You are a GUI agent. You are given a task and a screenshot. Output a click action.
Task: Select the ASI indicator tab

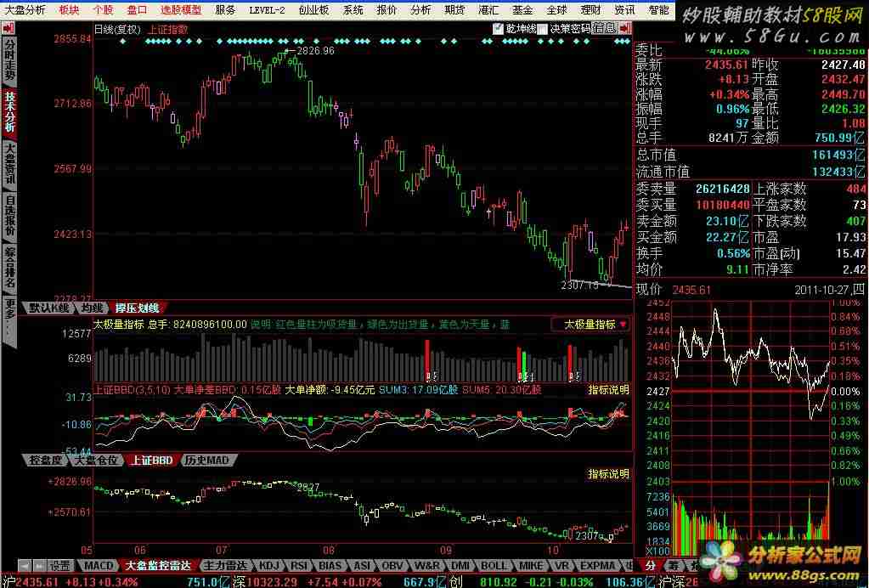tap(361, 566)
